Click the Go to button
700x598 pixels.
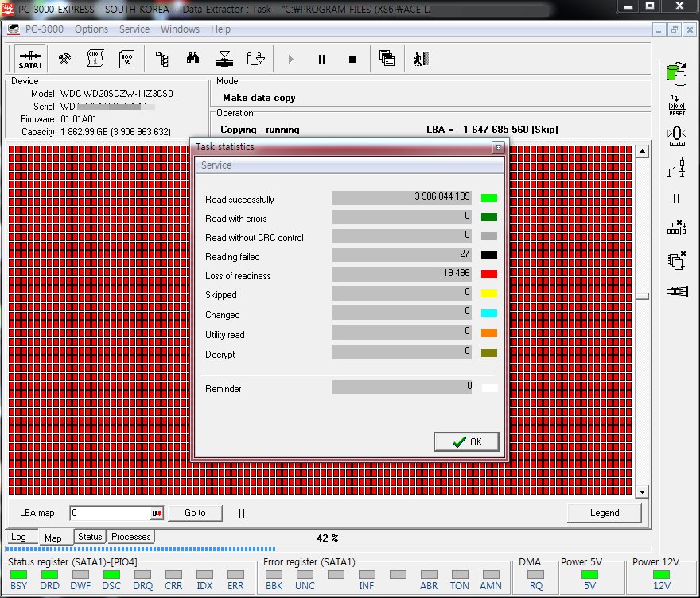pos(195,513)
